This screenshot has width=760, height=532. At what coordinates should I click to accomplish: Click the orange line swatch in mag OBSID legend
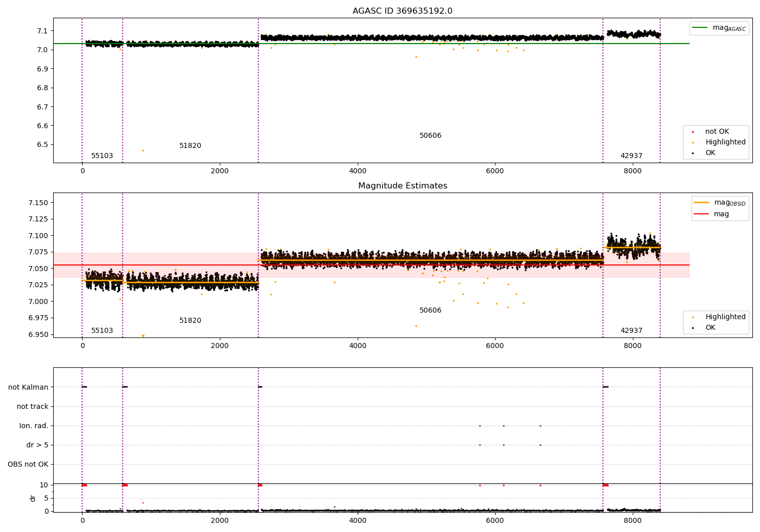702,202
